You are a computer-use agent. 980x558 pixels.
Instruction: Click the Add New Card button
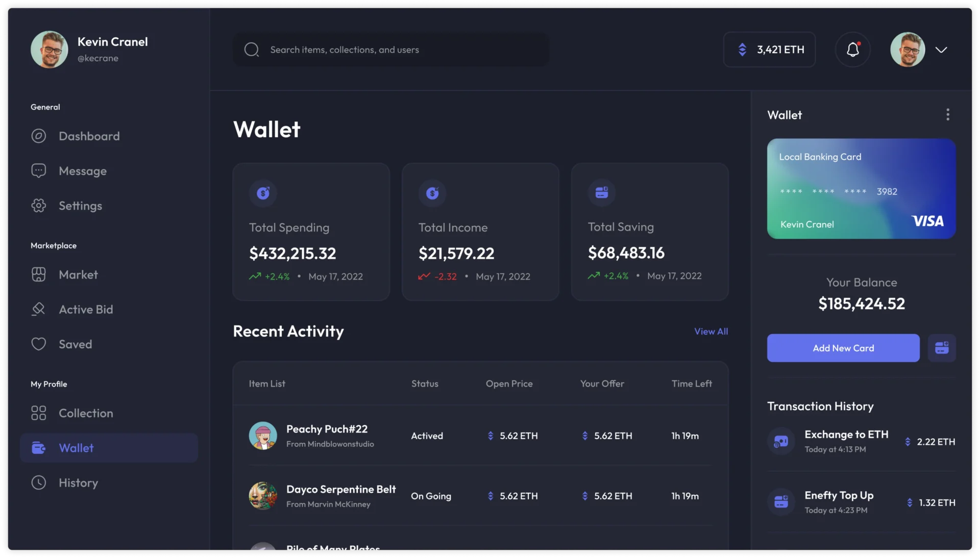[x=843, y=348]
